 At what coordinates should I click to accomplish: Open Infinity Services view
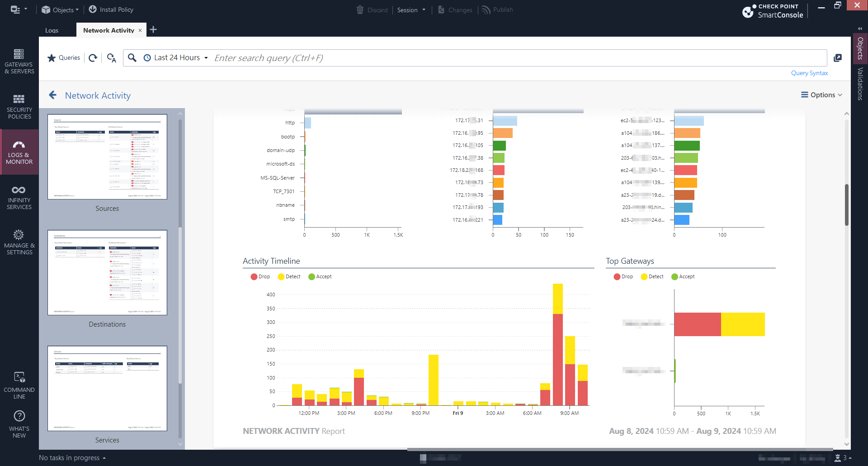pos(19,197)
